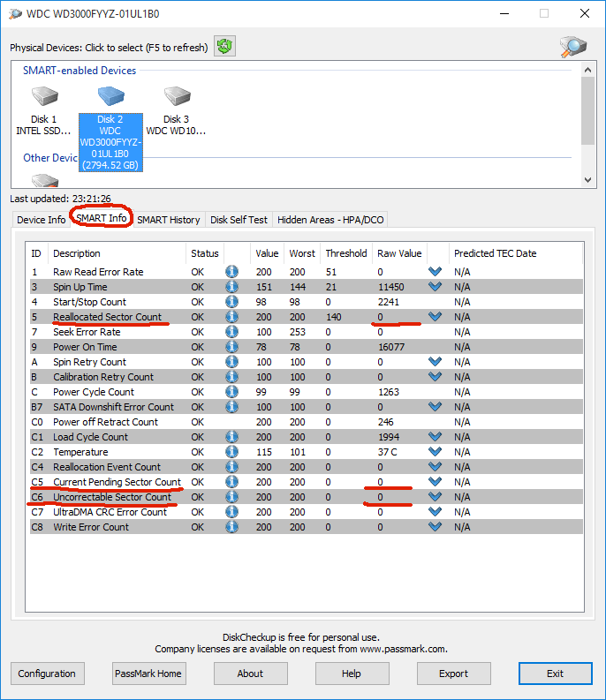Open info icon for Reallocated Sector Count
This screenshot has width=606, height=700.
(231, 317)
